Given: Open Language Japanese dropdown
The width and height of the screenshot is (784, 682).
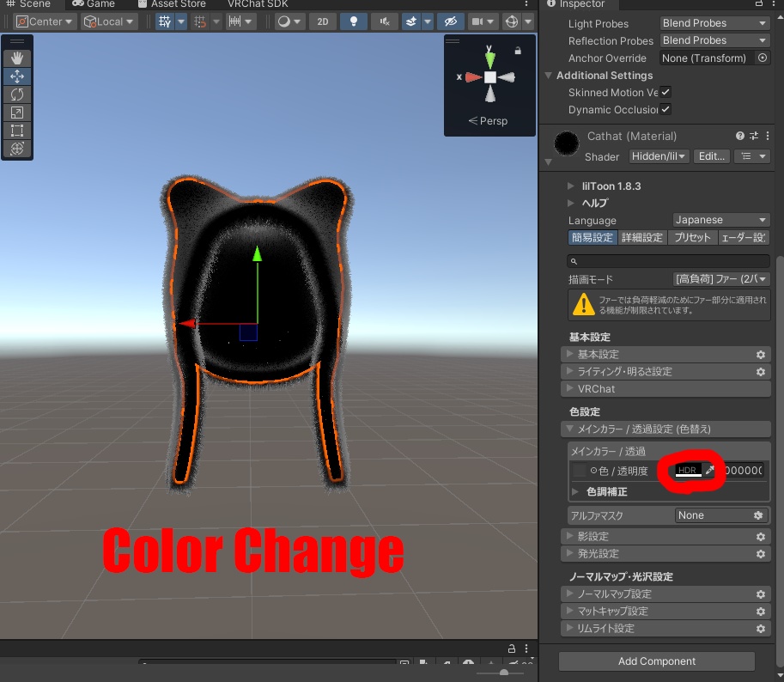Looking at the screenshot, I should tap(720, 220).
